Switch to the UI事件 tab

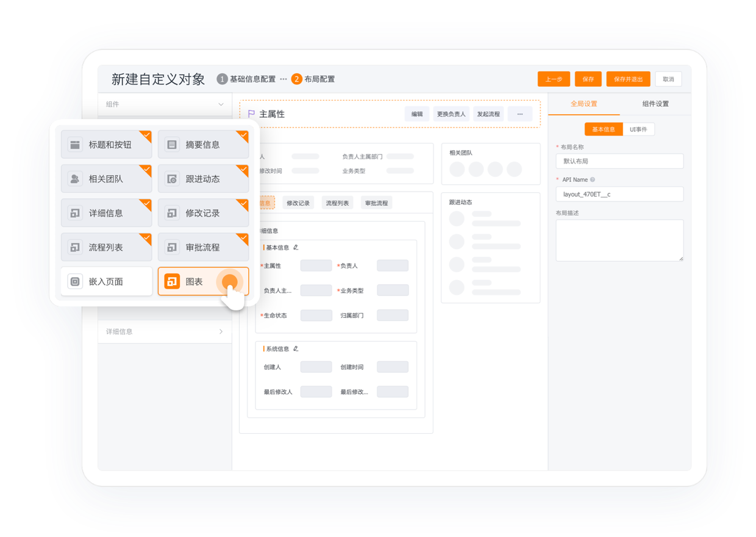click(638, 129)
